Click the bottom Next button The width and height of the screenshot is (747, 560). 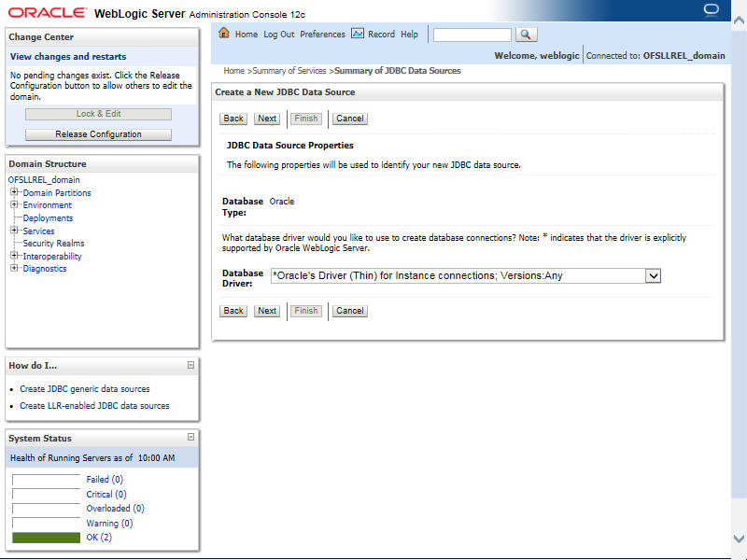(267, 311)
